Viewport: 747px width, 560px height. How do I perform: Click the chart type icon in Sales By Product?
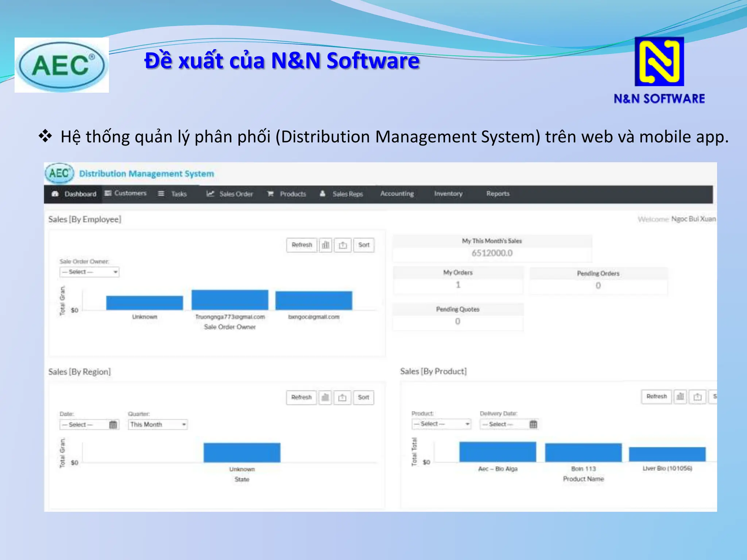(680, 396)
